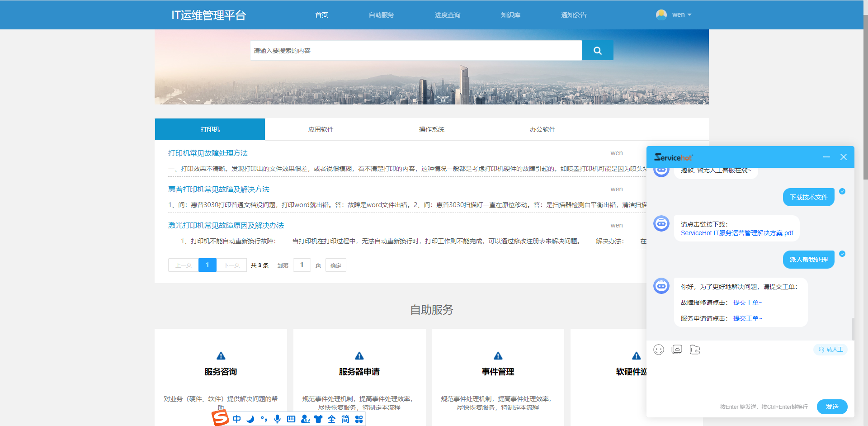This screenshot has height=426, width=868.
Task: Click the search input field 请输入要搜索的内容
Action: (415, 51)
